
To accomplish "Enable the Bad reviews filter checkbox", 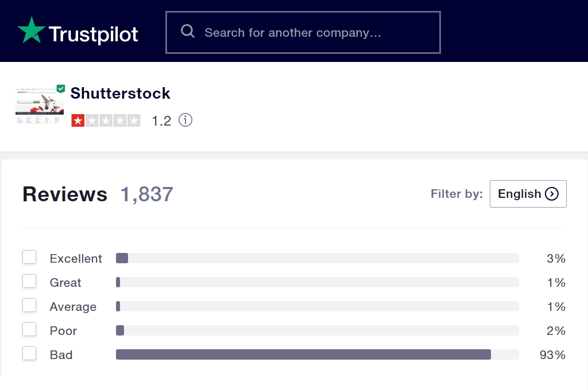I will [29, 353].
